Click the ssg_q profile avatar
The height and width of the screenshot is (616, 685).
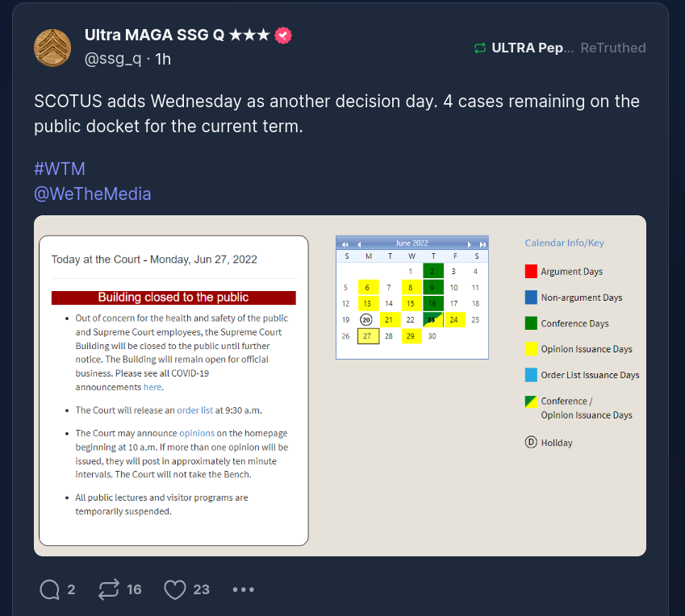point(52,47)
